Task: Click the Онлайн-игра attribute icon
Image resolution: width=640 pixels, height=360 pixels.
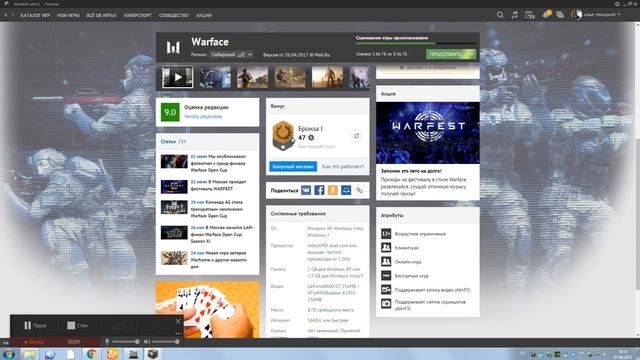Action: point(386,262)
